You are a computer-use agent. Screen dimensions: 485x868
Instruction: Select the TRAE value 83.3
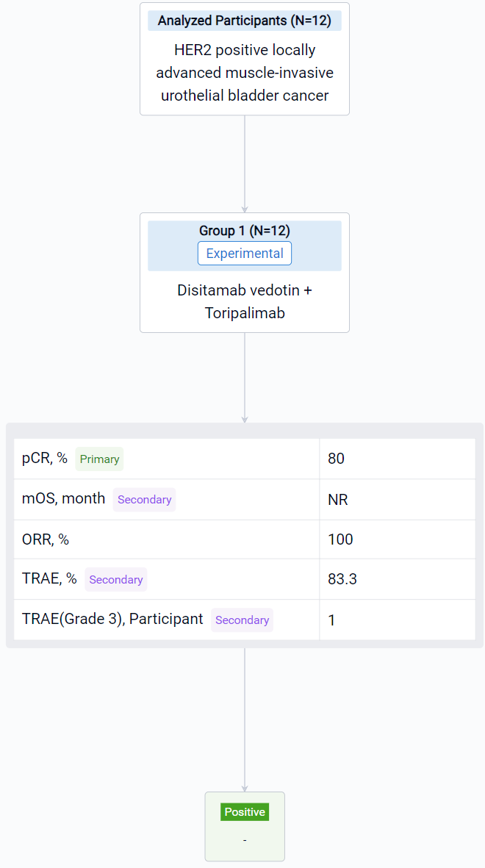[x=342, y=579]
